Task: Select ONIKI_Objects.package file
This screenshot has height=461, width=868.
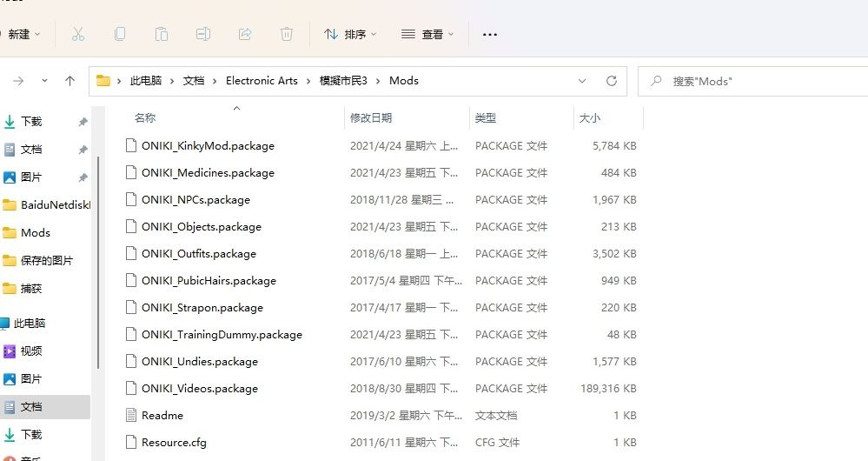Action: pyautogui.click(x=201, y=227)
